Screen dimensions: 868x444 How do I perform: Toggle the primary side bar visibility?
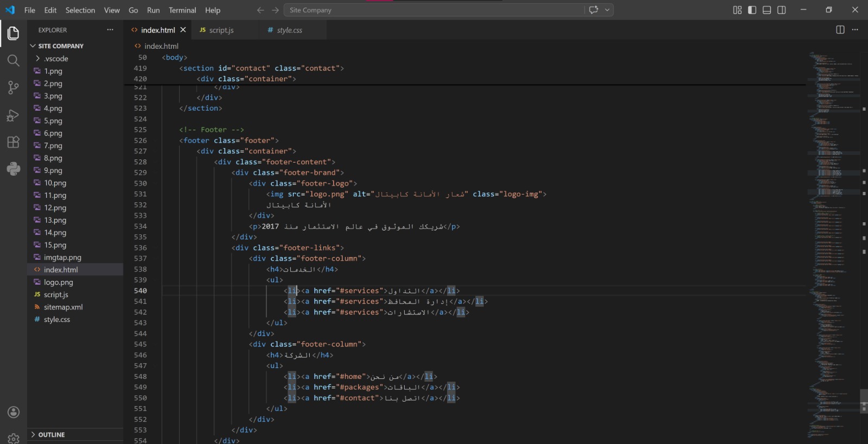click(752, 10)
